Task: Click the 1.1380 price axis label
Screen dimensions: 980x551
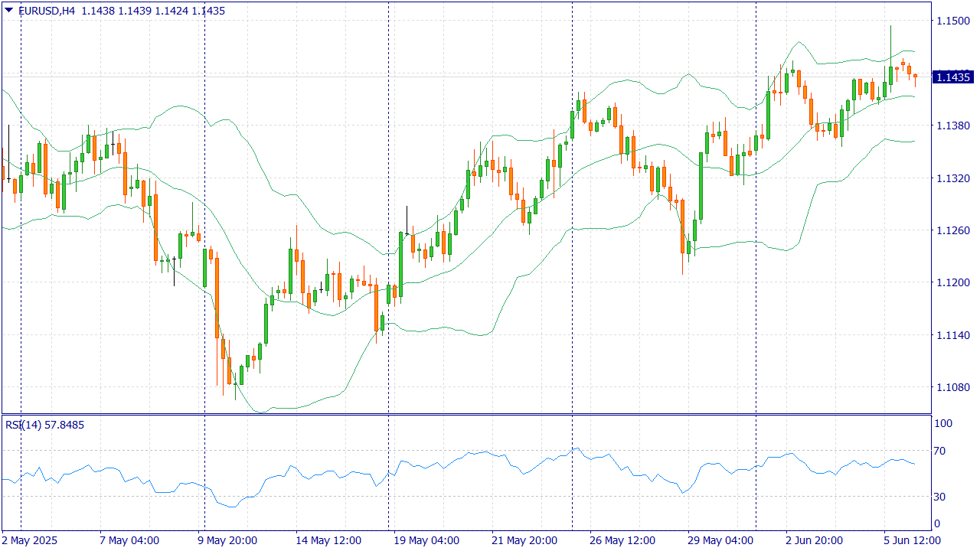Action: [x=952, y=126]
